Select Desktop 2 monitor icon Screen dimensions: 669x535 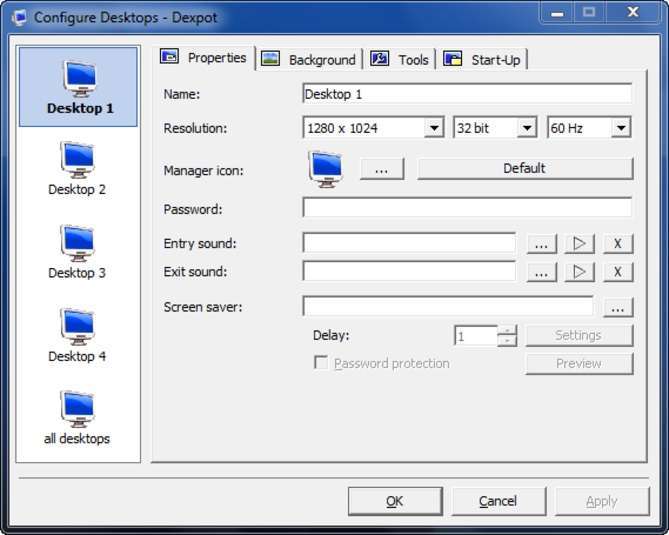tap(77, 160)
